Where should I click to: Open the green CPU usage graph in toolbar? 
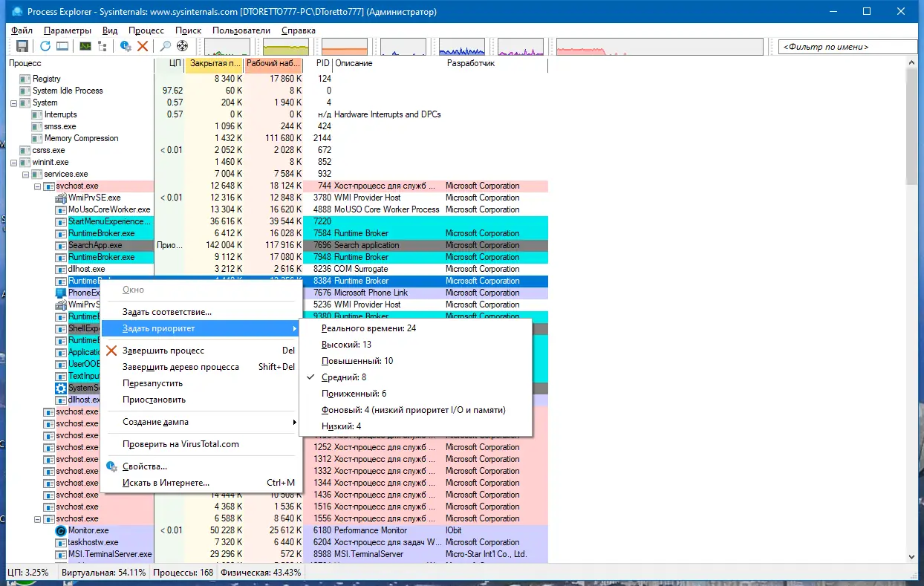227,47
